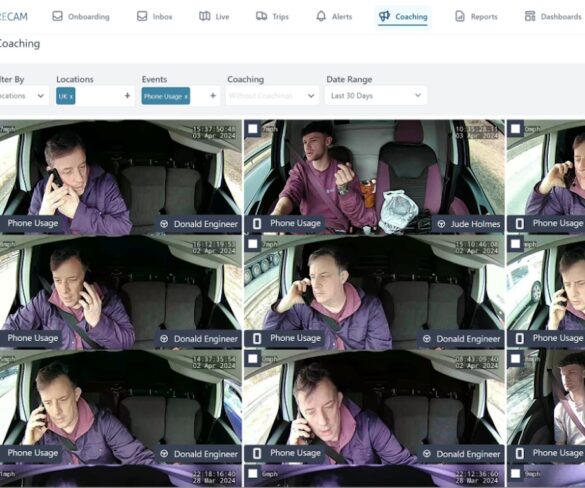Screen dimensions: 585x488
Task: Tick checkbox on the 22:12:36 video
Action: [x=253, y=473]
